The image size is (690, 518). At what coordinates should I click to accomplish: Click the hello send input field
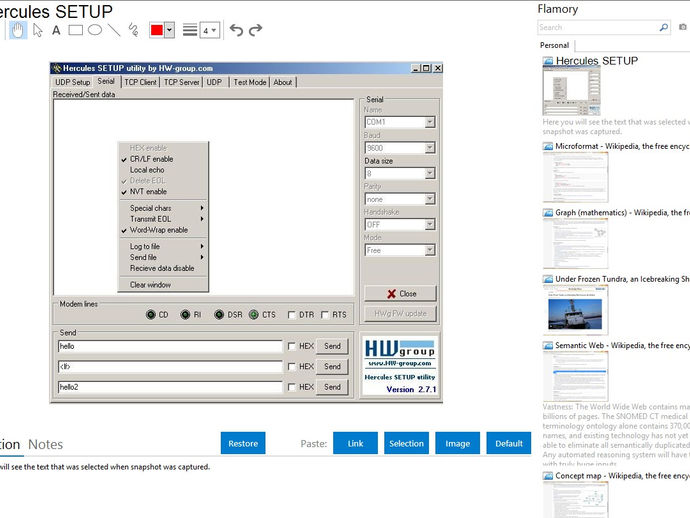tap(170, 346)
